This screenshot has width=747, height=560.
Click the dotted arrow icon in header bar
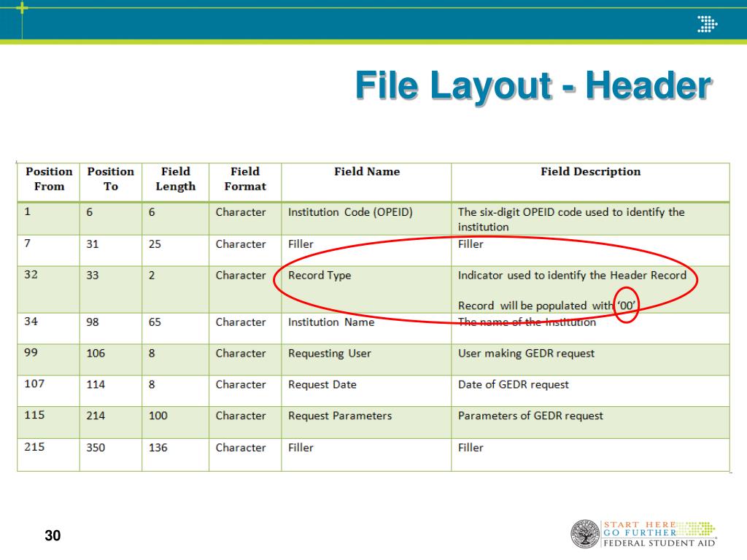point(707,24)
